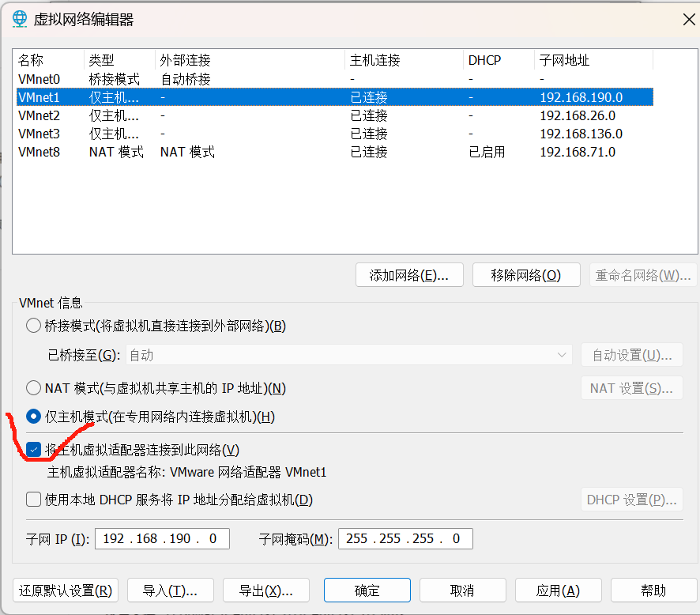
Task: Click the Virtual Network Editor globe icon
Action: (x=20, y=19)
